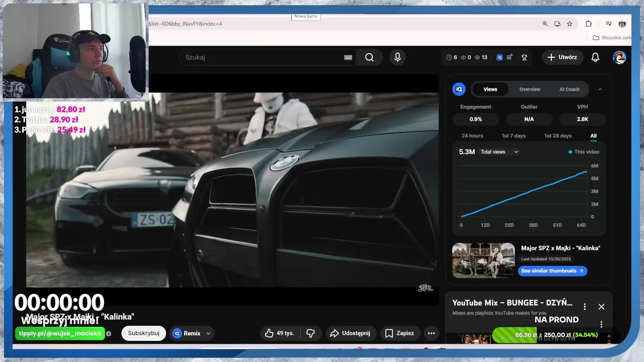Open the media control icon in browser toolbar
644x362 pixels.
[609, 24]
